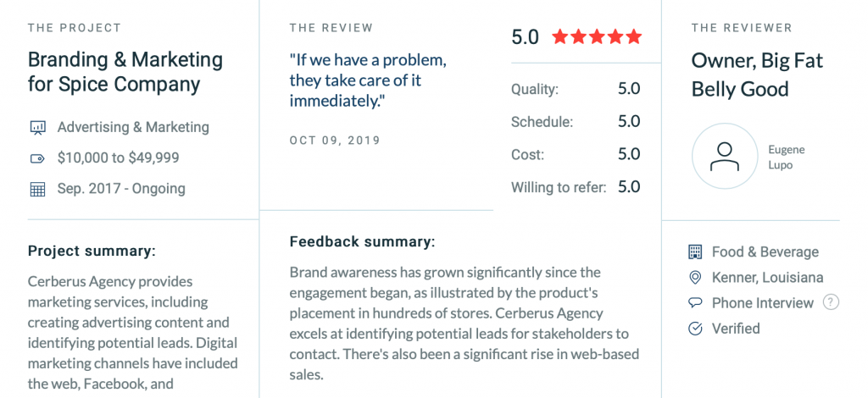Click the $10,000 to $49,999 budget text

(119, 158)
